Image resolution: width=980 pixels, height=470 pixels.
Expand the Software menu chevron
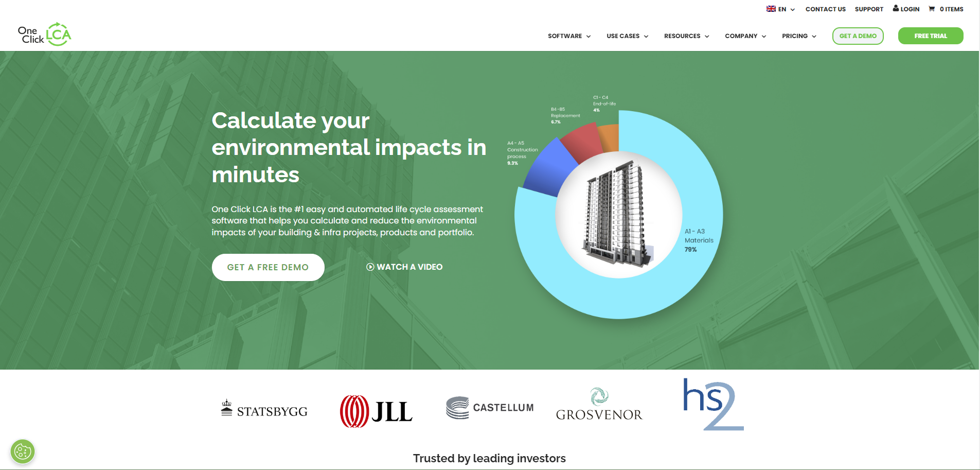(589, 37)
